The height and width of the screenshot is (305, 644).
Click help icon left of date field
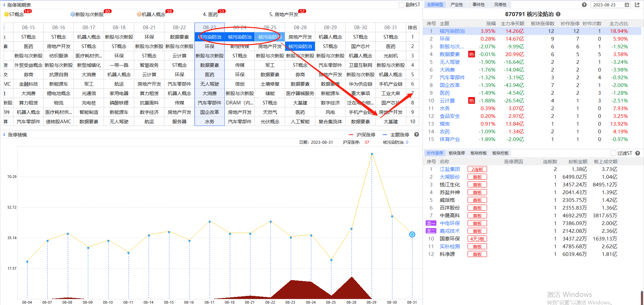584,5
